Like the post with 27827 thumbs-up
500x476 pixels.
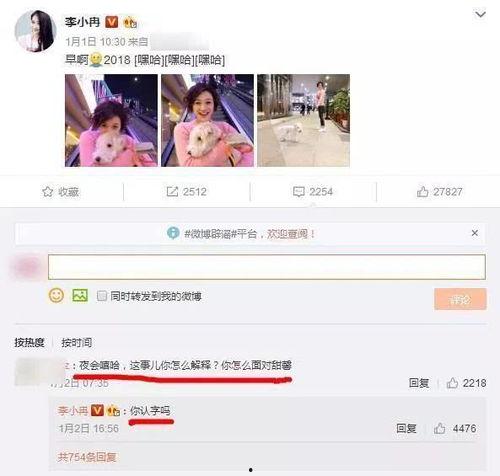tap(422, 192)
